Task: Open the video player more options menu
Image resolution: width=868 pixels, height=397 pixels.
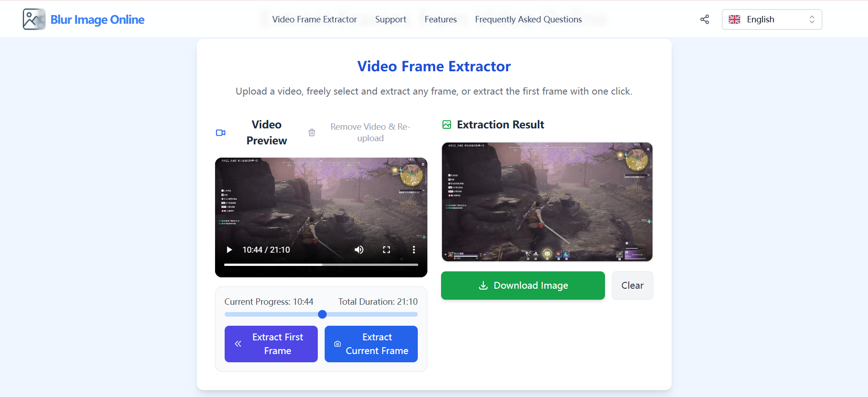Action: tap(414, 249)
